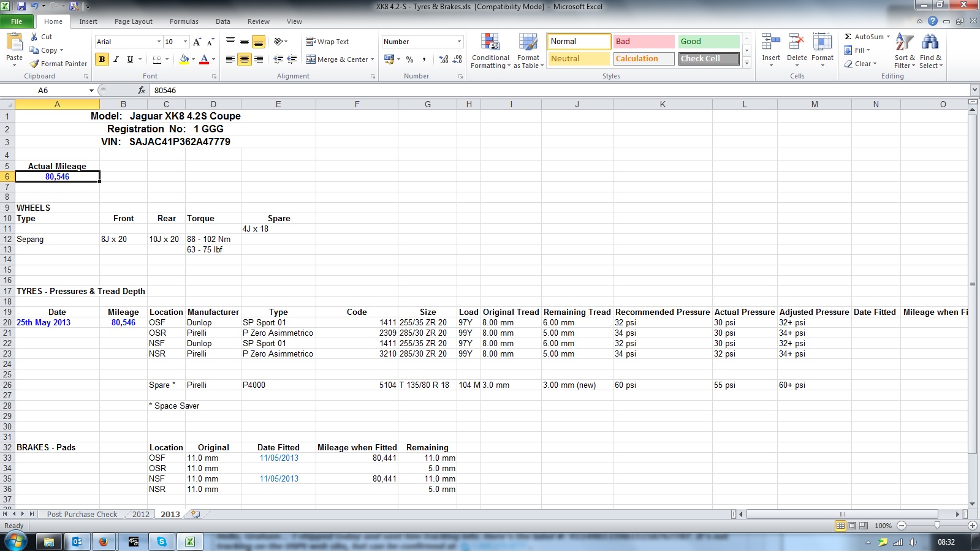Screen dimensions: 980x552
Task: Click the Merge & Center icon
Action: (311, 59)
